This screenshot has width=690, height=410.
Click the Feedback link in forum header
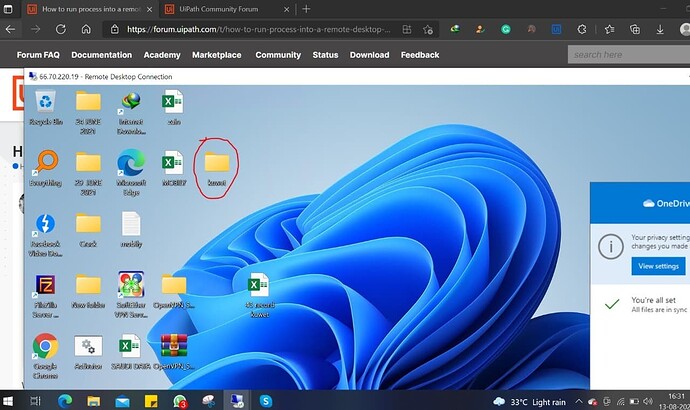pos(420,55)
